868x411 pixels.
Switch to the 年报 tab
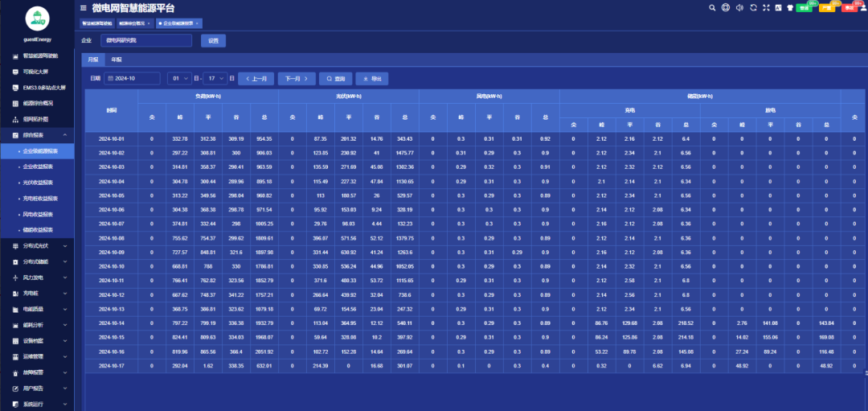point(117,60)
